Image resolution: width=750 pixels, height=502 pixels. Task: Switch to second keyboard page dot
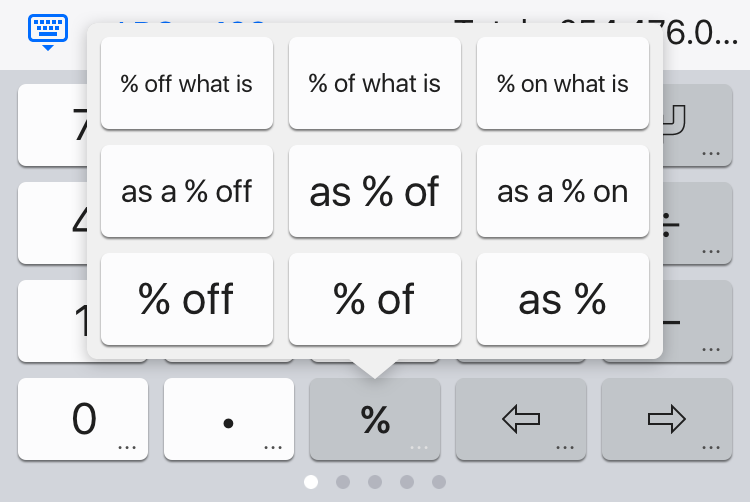(343, 482)
